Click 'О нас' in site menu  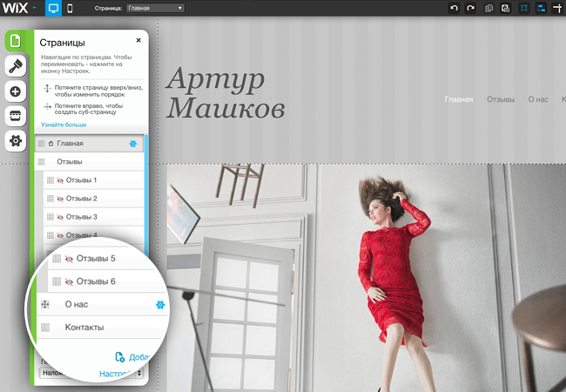click(x=538, y=99)
